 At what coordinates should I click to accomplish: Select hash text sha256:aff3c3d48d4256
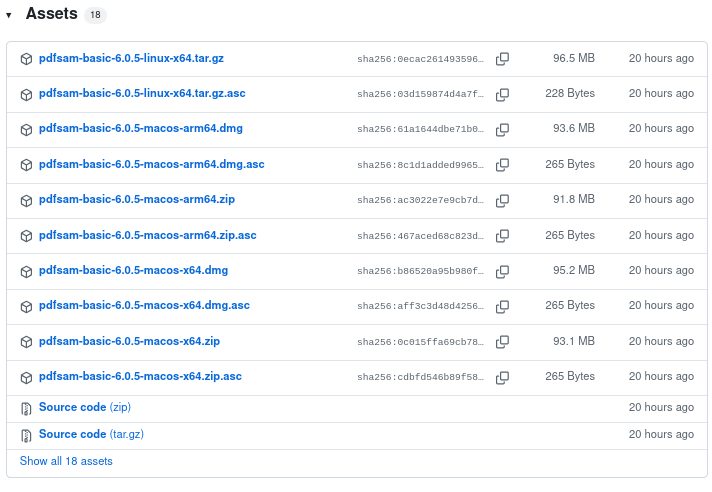[x=420, y=306]
